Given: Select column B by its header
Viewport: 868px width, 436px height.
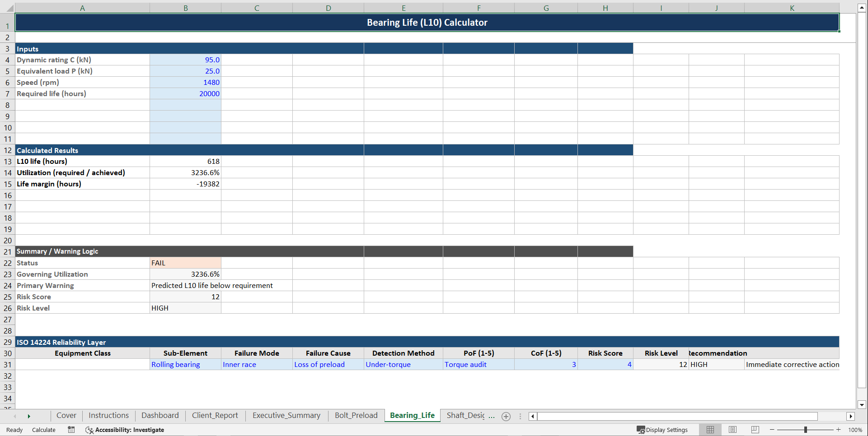Looking at the screenshot, I should pyautogui.click(x=185, y=8).
